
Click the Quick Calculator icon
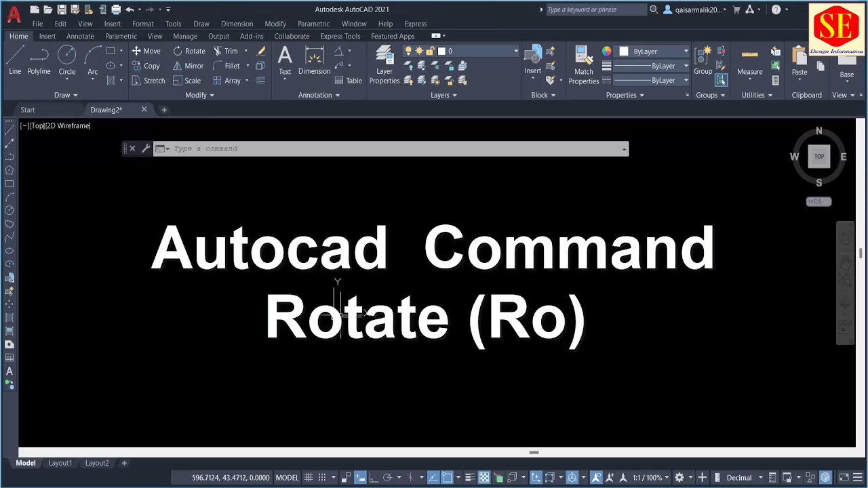coord(776,80)
